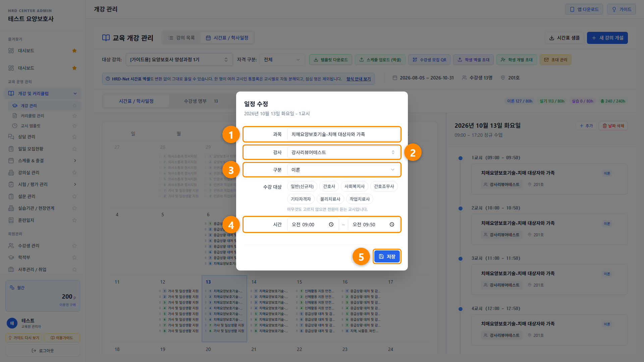Toggle favorite star for 설문 관리
Viewport: 644px width, 362px height.
point(74,196)
